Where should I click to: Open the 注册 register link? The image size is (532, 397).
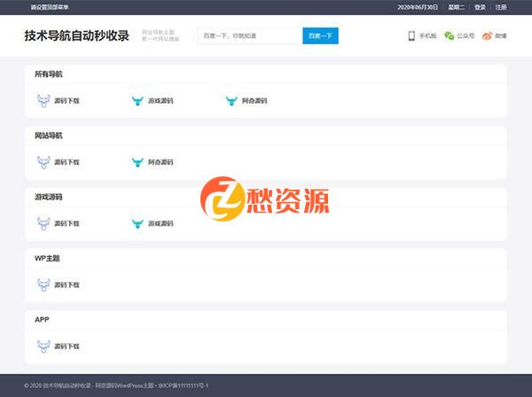(x=501, y=7)
